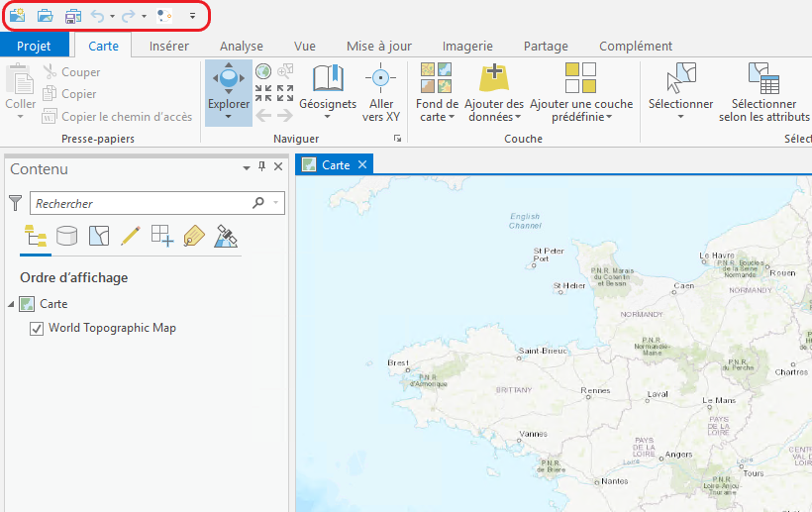Switch to the Mise à jour tab
Viewport: 812px width, 512px height.
coord(379,46)
